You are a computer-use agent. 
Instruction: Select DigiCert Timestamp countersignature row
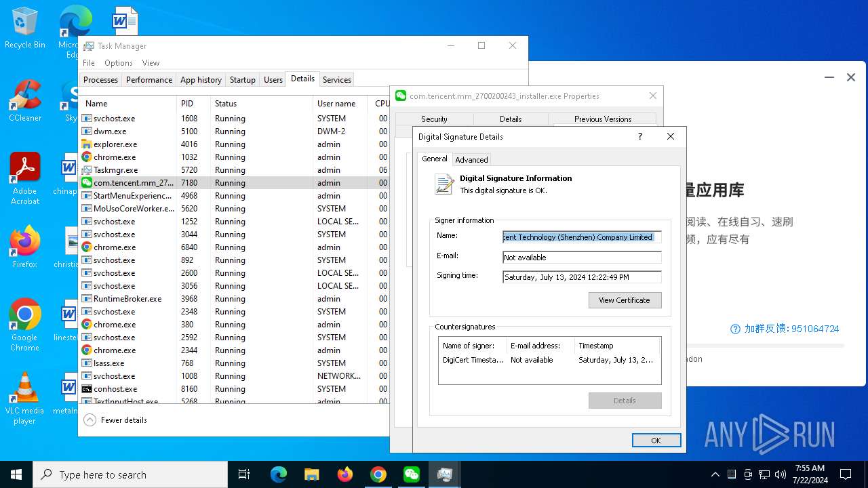[x=549, y=360]
